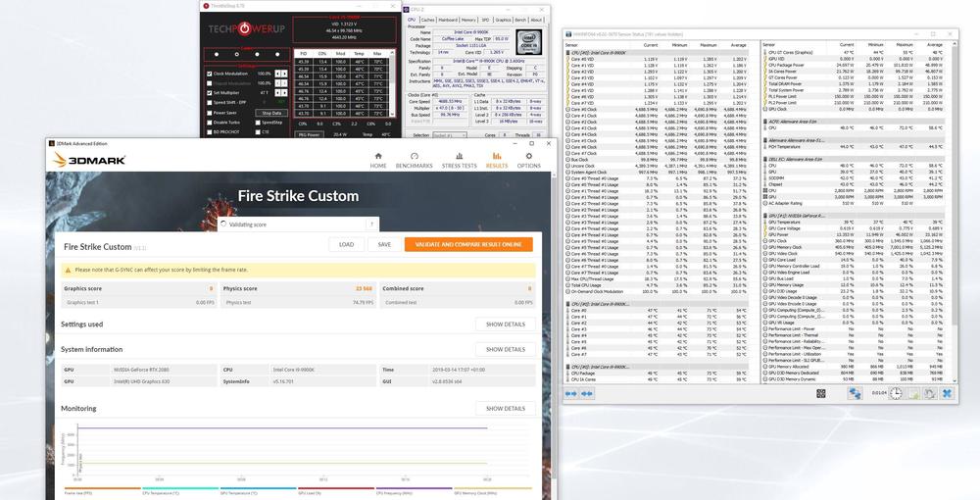Screen dimensions: 980x500
Task: Expand System information with Show Details
Action: [x=506, y=349]
